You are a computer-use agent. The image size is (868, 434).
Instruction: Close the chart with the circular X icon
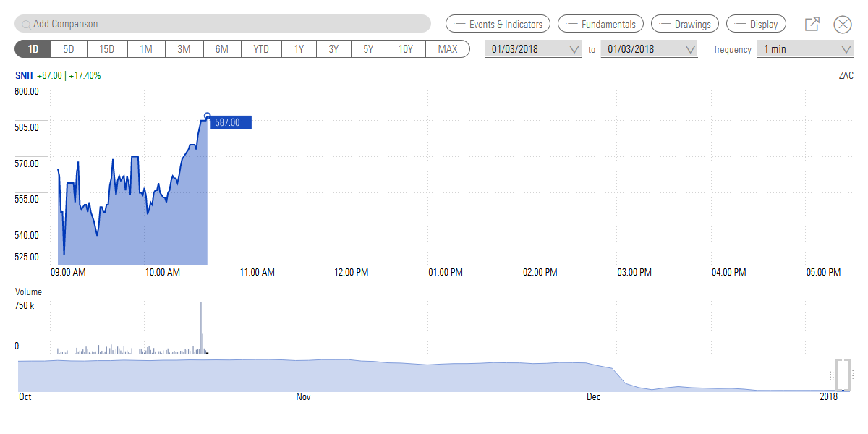coord(842,23)
